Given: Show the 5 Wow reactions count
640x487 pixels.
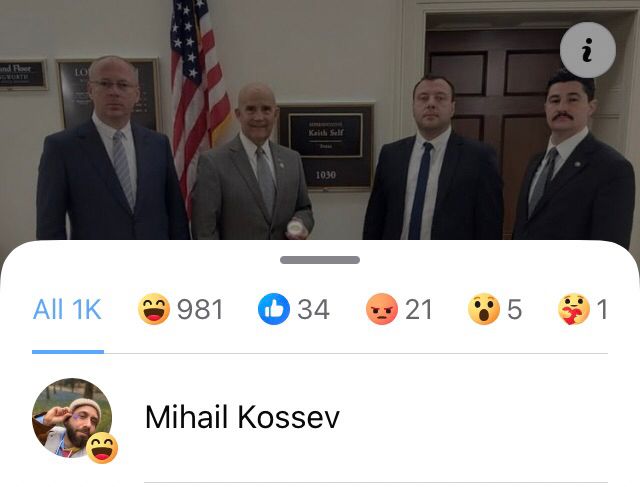Looking at the screenshot, I should [514, 309].
